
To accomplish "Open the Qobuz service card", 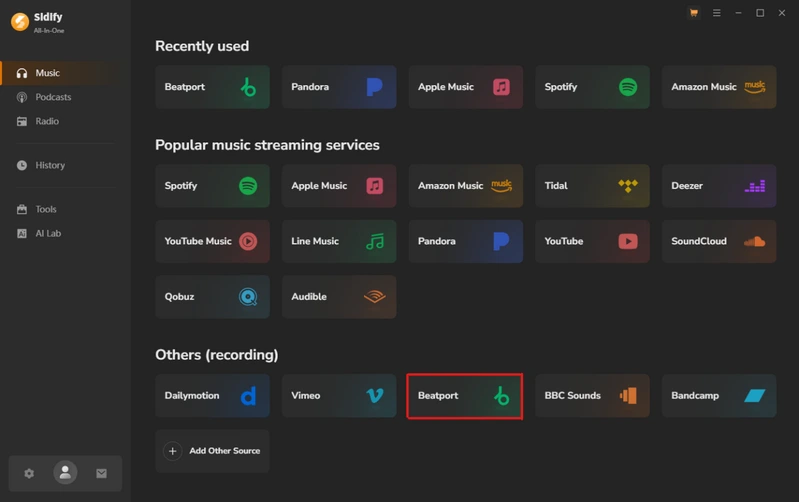I will (212, 297).
